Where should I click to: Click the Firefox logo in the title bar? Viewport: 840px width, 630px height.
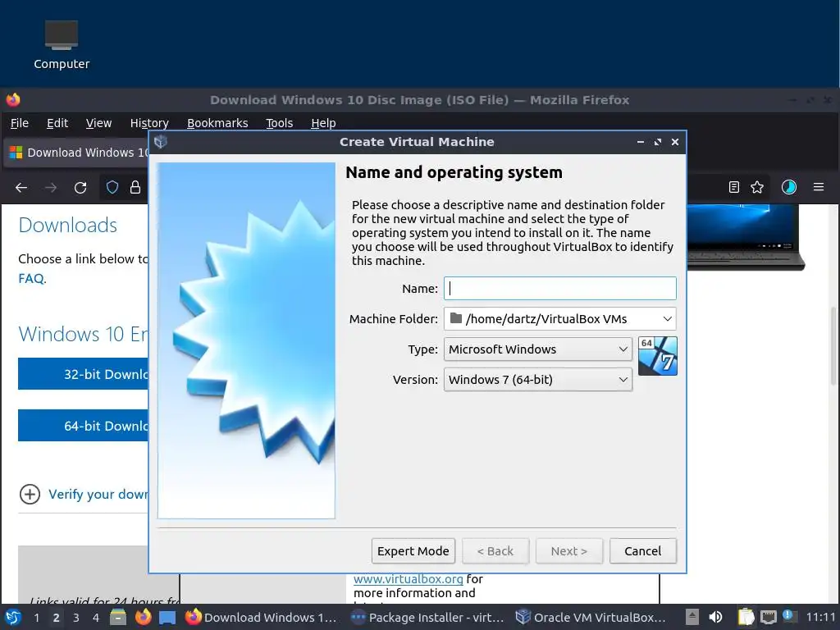click(x=13, y=99)
